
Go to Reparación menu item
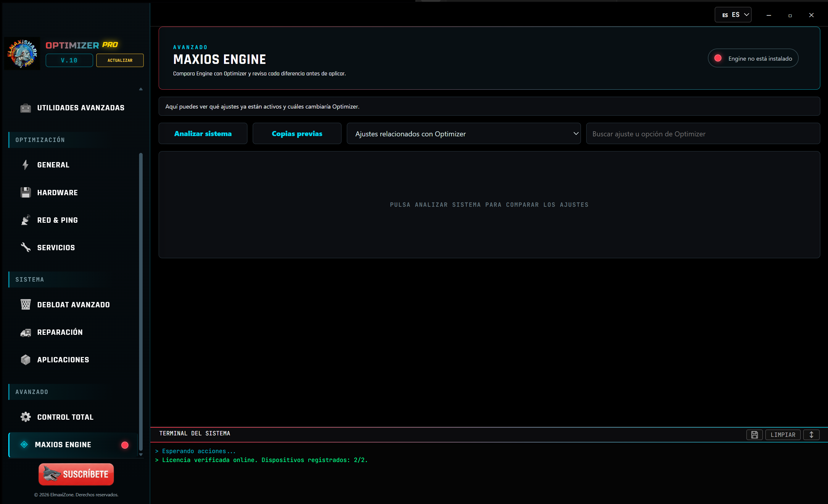[73, 332]
